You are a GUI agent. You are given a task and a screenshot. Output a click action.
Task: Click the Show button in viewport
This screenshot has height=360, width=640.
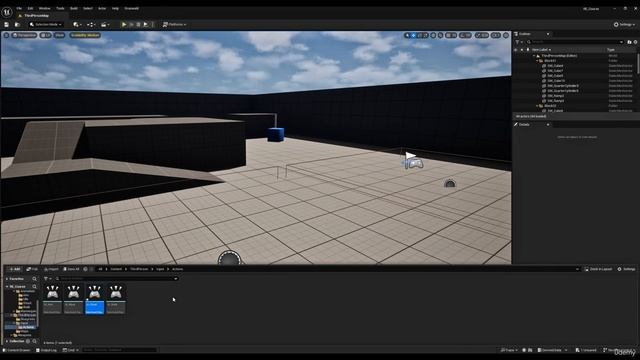coord(60,36)
